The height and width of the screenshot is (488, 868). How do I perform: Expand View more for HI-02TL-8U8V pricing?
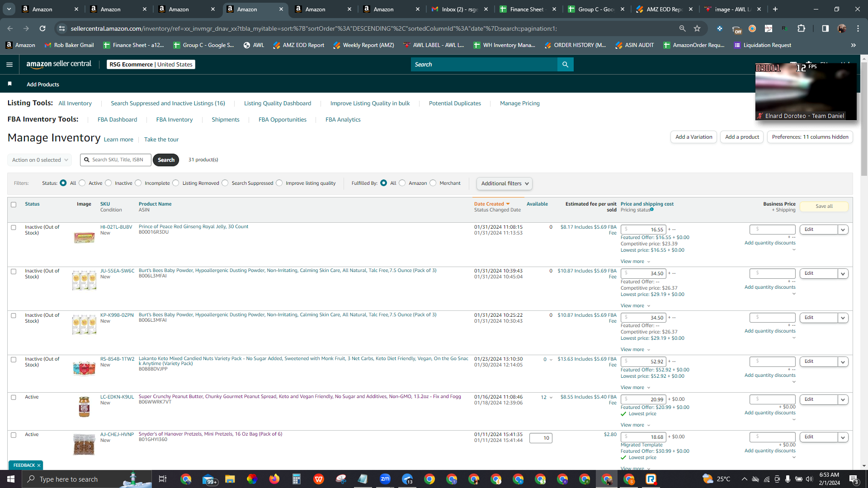tap(635, 262)
